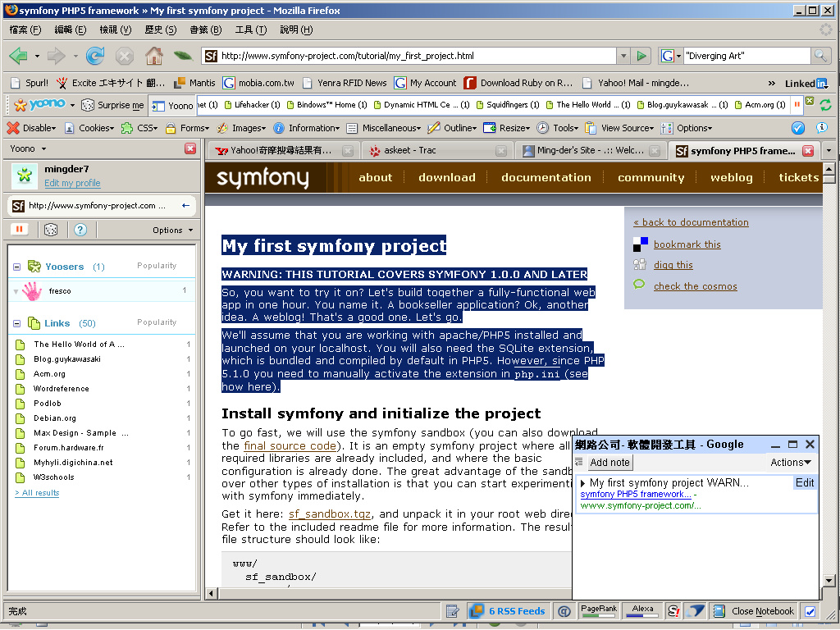Click the Surprise me dice button
840x630 pixels.
(113, 106)
